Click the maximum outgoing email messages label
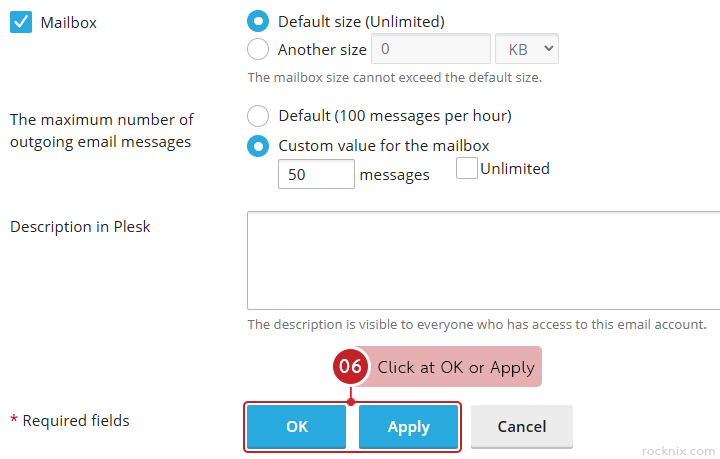 point(101,131)
